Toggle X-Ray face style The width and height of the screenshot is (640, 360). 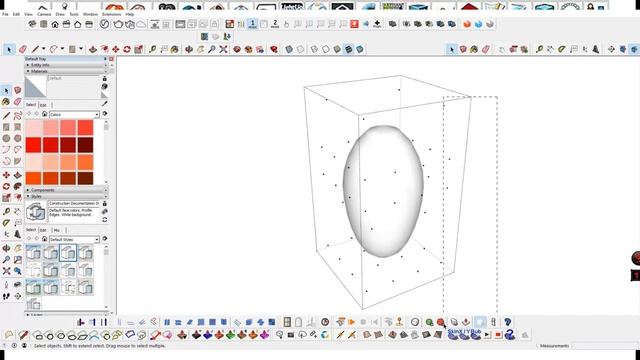(x=289, y=49)
